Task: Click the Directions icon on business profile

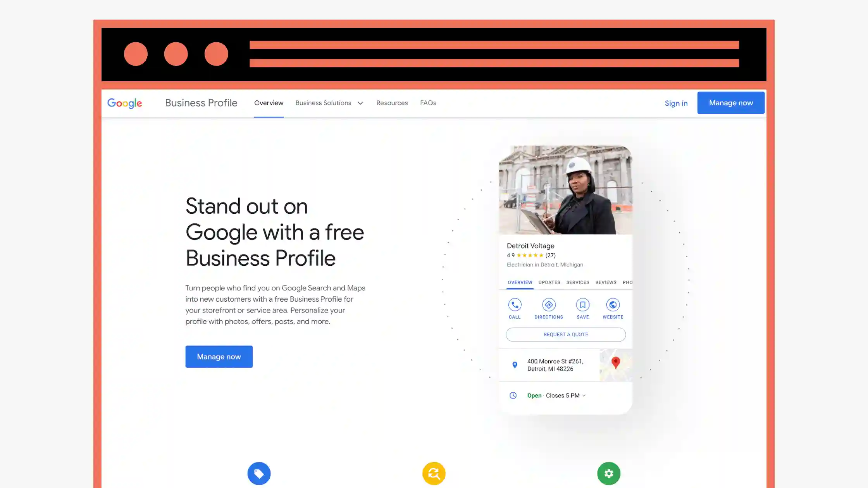Action: [548, 304]
